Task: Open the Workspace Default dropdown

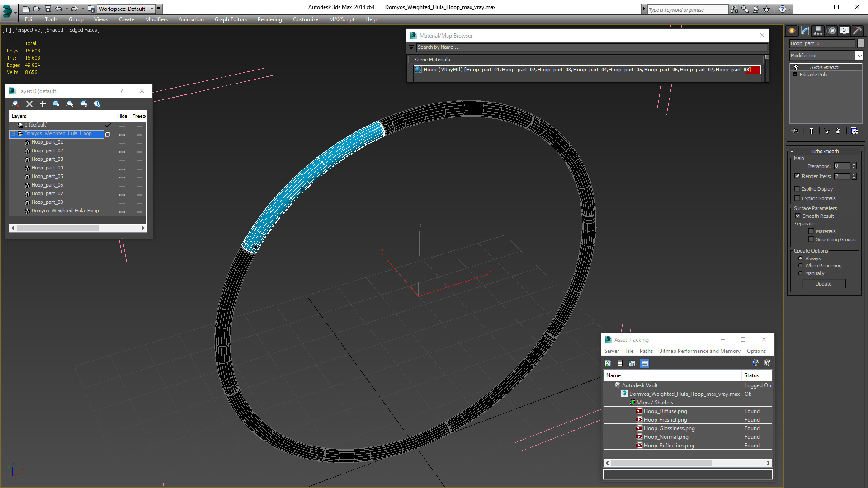Action: point(152,9)
